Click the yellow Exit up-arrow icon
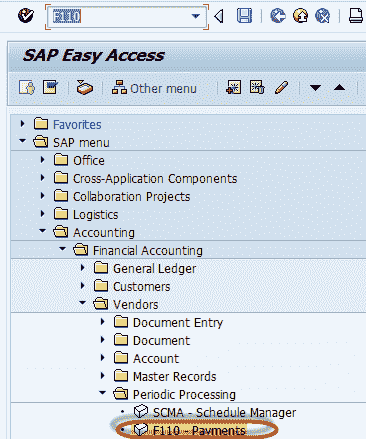366x439 pixels. point(300,16)
